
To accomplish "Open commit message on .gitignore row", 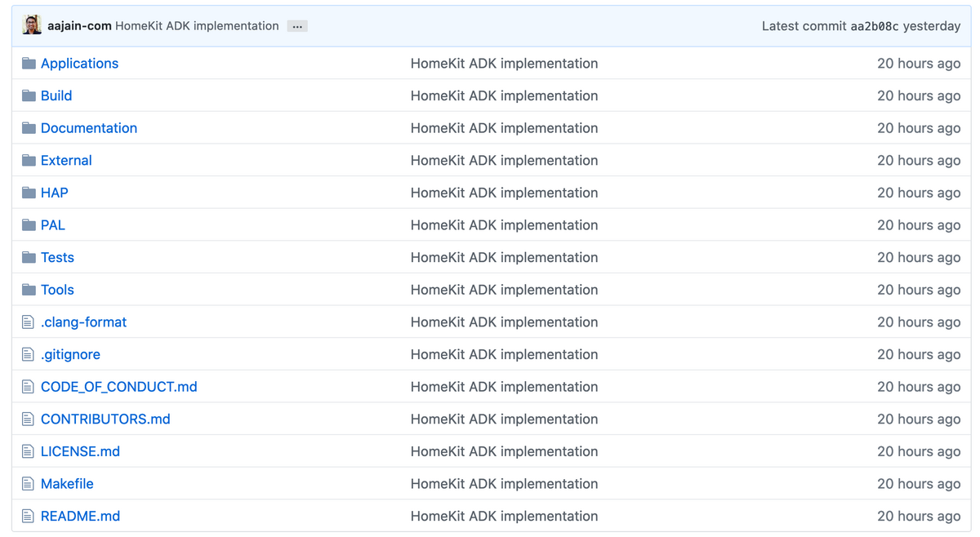I will pyautogui.click(x=504, y=355).
